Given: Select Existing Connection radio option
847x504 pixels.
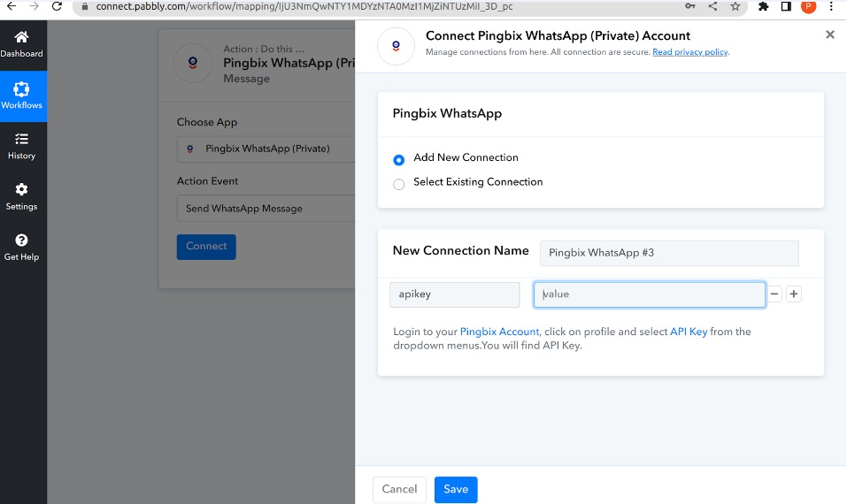Looking at the screenshot, I should click(x=398, y=185).
